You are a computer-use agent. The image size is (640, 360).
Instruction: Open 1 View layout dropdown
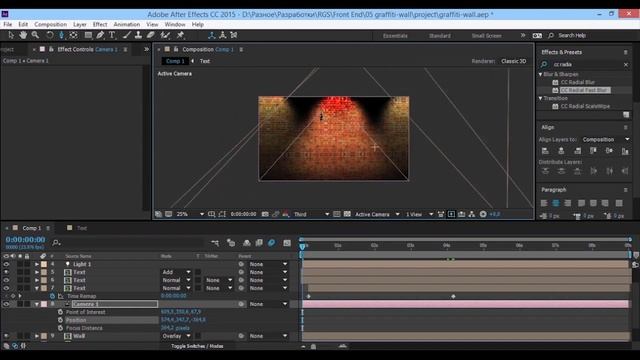(419, 214)
